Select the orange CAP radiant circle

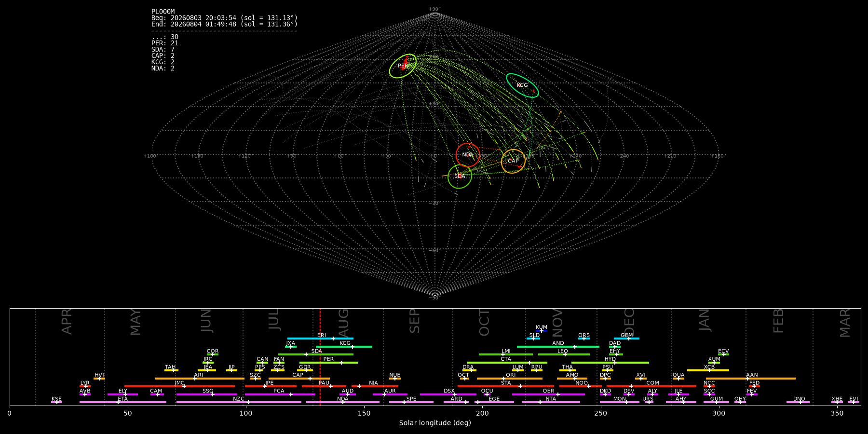(513, 161)
